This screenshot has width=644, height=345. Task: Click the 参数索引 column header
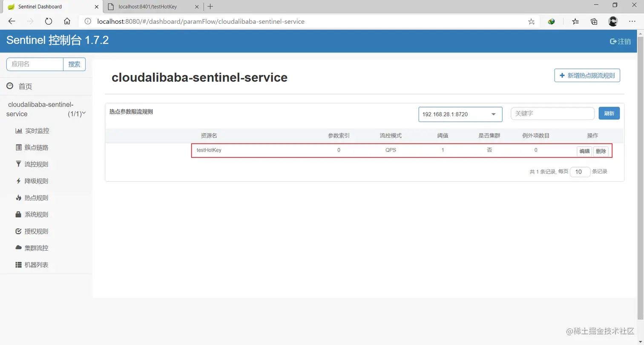click(339, 135)
